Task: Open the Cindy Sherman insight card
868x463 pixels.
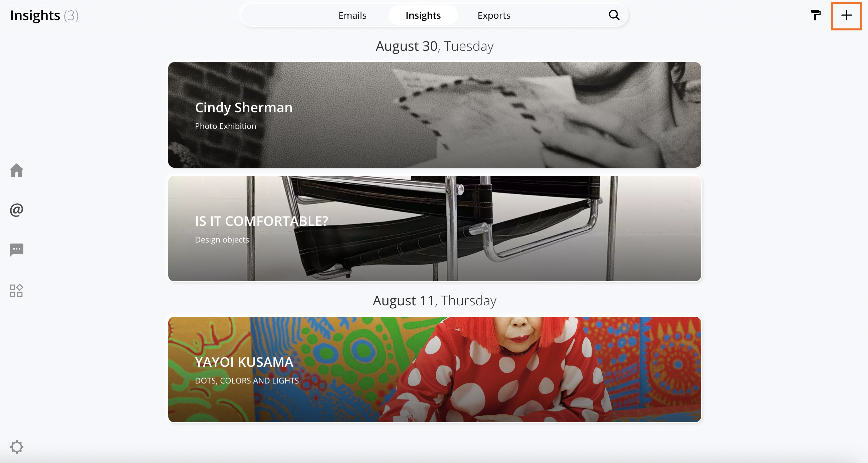Action: (434, 115)
